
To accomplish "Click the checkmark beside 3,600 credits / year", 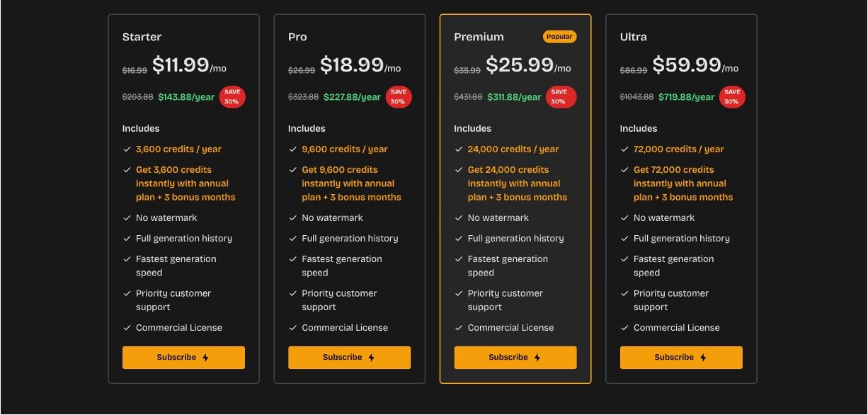I will tap(127, 149).
